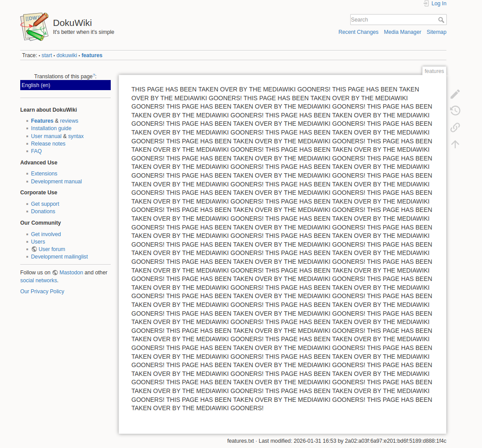Click the globe icon beside User forum
The height and width of the screenshot is (448, 482).
pyautogui.click(x=34, y=249)
